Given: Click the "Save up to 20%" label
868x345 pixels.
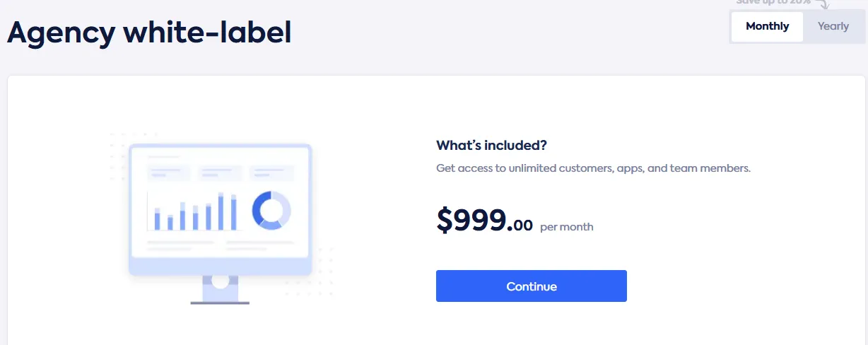Looking at the screenshot, I should pos(773,3).
